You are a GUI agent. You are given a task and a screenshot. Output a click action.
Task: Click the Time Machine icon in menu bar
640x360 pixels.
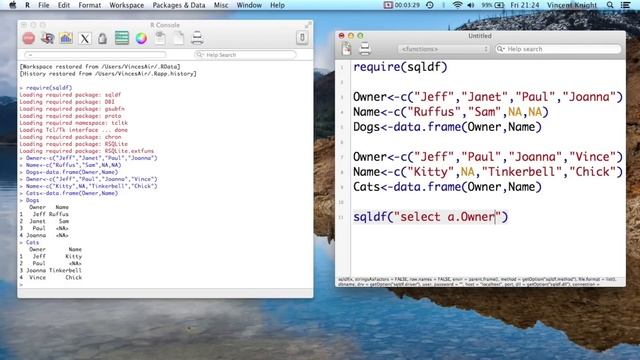(x=430, y=5)
